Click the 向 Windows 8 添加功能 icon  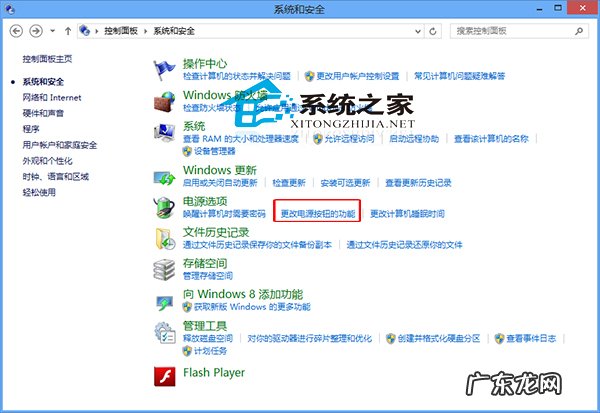coord(165,302)
